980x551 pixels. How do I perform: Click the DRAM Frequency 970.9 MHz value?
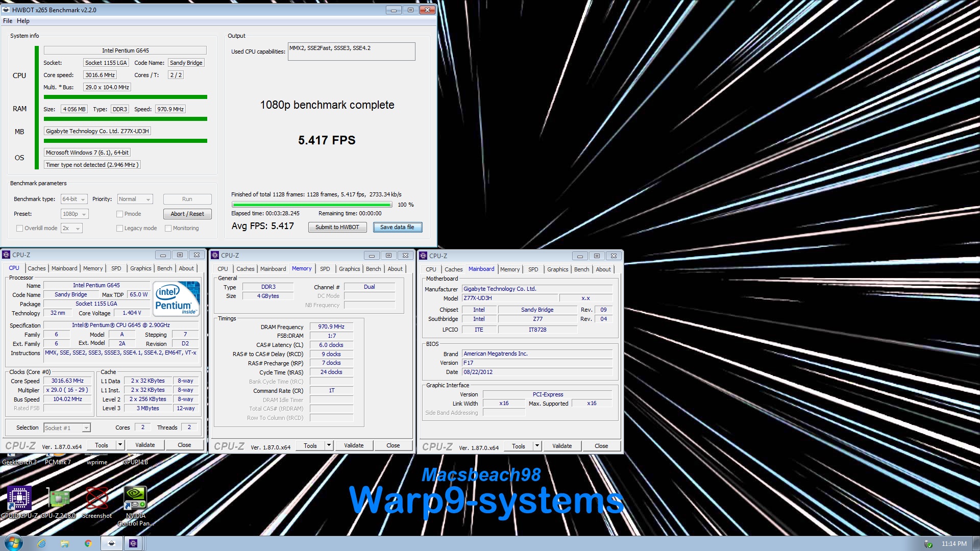coord(331,327)
